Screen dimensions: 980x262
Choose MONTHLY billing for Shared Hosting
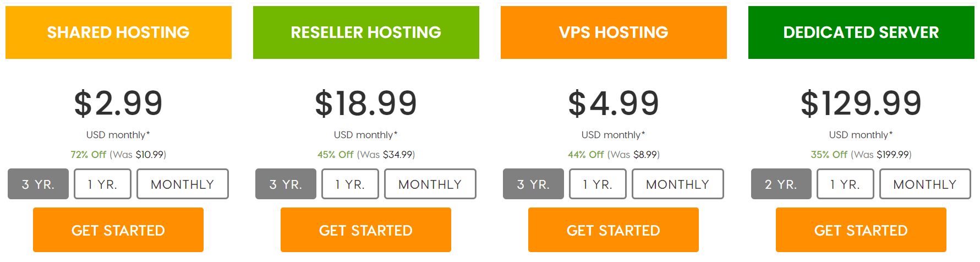183,184
